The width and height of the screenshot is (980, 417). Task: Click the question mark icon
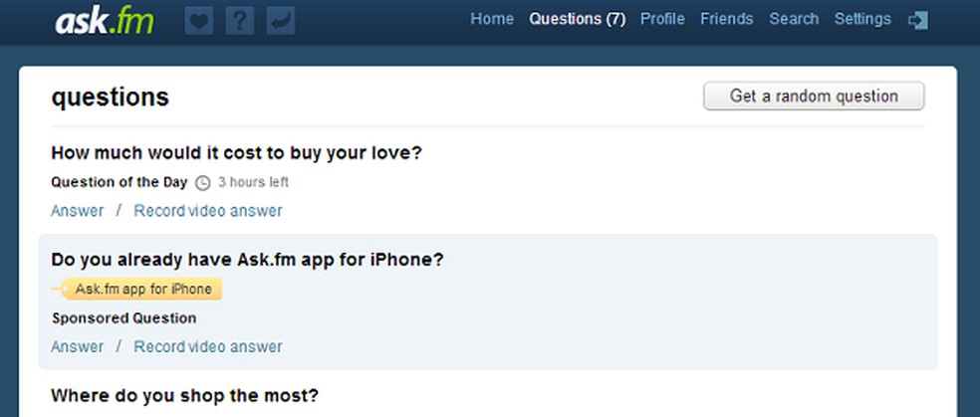[240, 21]
